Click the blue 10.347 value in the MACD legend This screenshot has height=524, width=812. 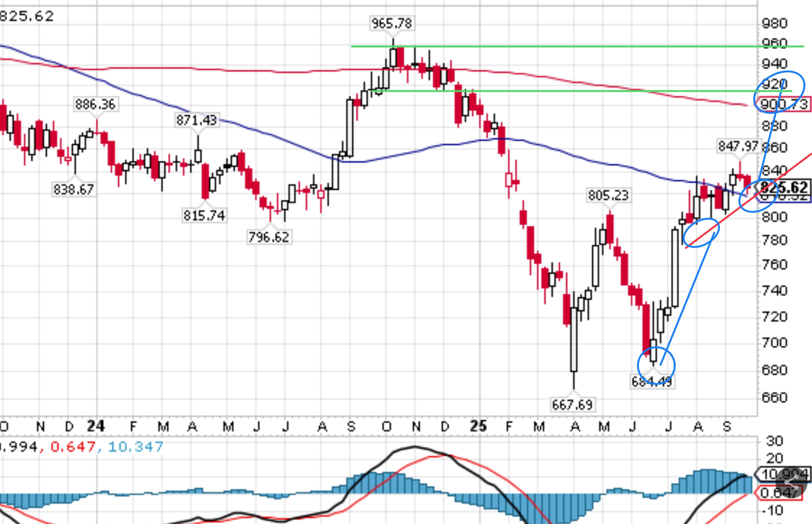(x=135, y=447)
